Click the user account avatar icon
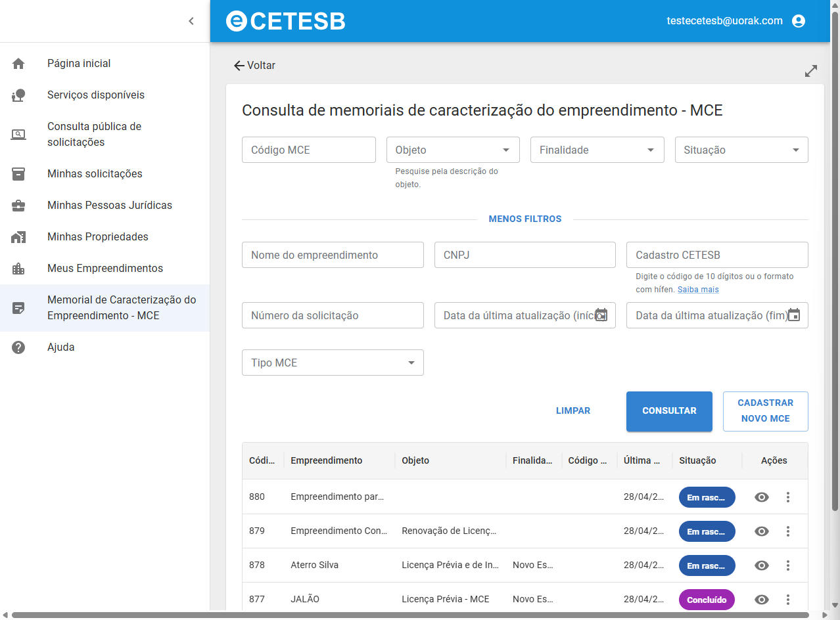This screenshot has width=840, height=620. click(x=799, y=21)
